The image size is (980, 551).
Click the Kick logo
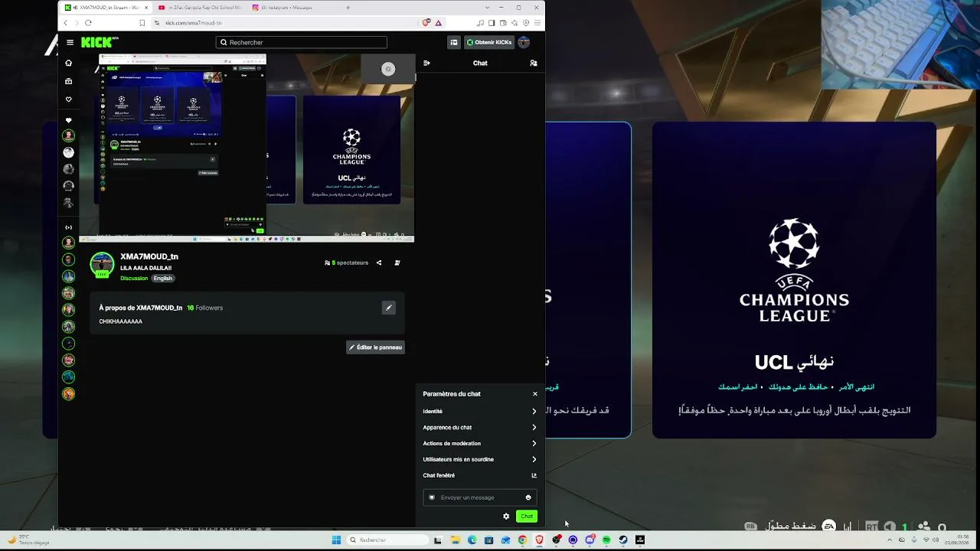click(100, 43)
